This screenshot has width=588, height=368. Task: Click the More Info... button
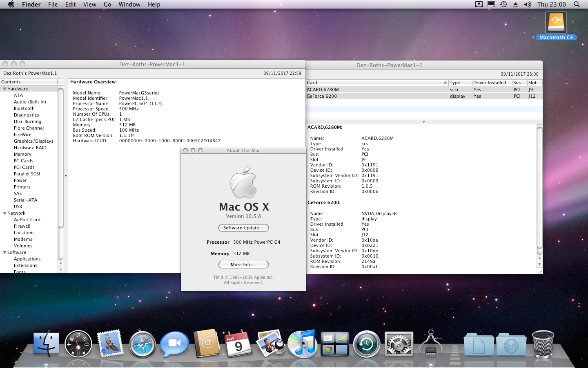243,265
